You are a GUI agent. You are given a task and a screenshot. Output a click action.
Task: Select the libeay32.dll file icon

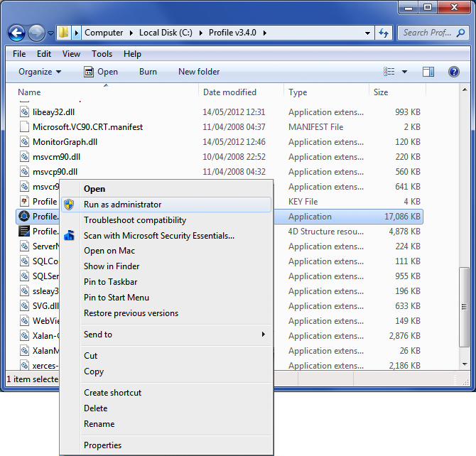(24, 112)
